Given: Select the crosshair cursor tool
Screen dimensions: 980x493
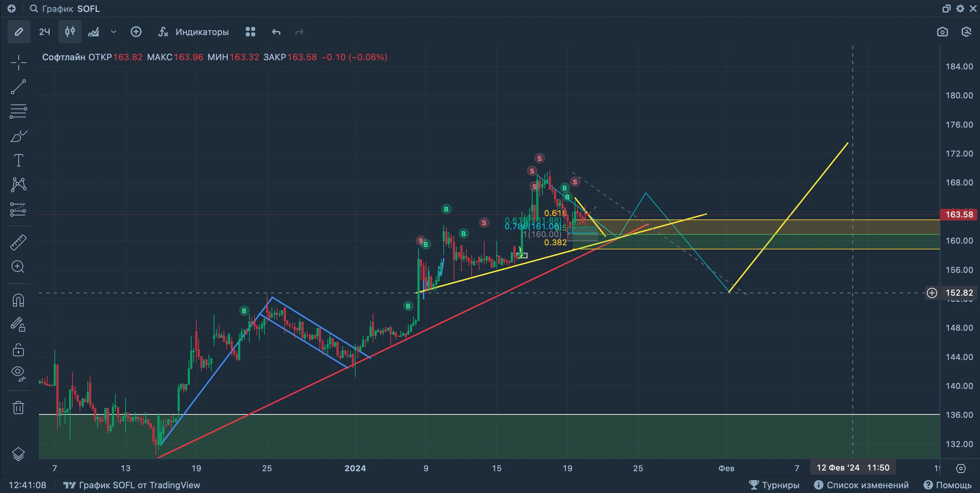Looking at the screenshot, I should coord(18,62).
